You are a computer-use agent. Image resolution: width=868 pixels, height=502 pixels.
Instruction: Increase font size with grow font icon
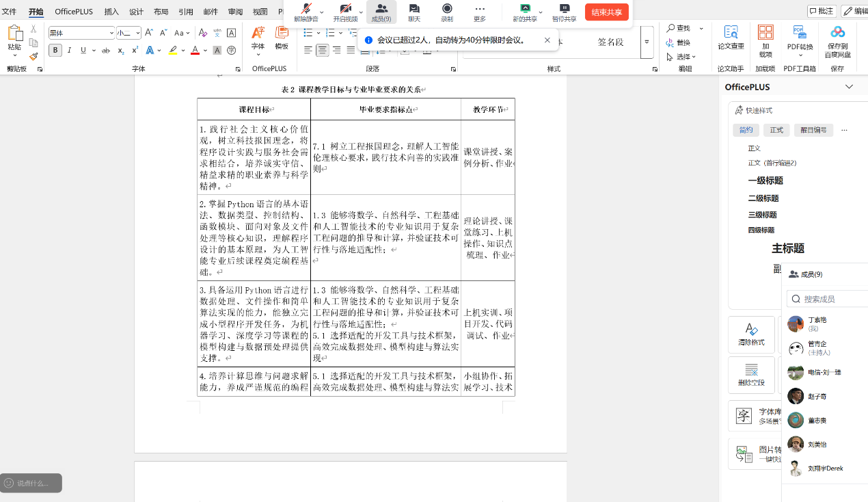150,33
